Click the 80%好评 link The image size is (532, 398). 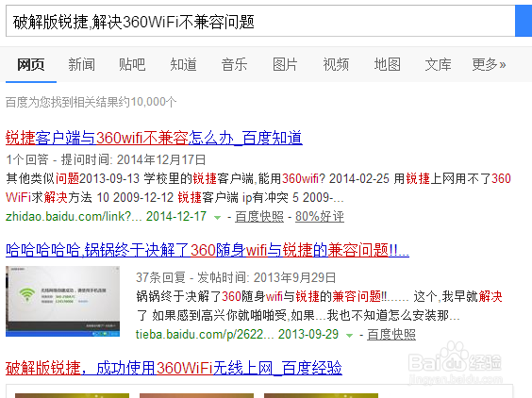coord(320,217)
